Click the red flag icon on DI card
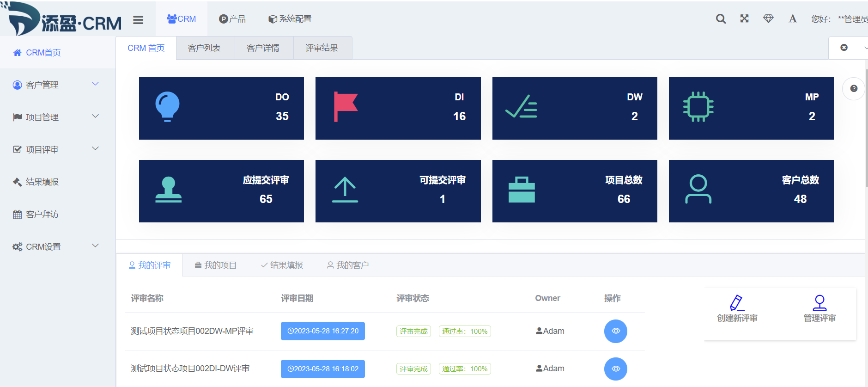 (x=346, y=107)
